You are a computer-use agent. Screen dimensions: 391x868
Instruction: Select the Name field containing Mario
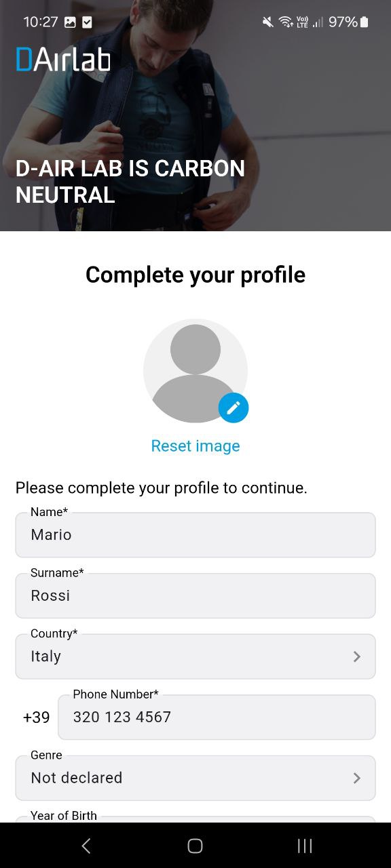coord(195,535)
